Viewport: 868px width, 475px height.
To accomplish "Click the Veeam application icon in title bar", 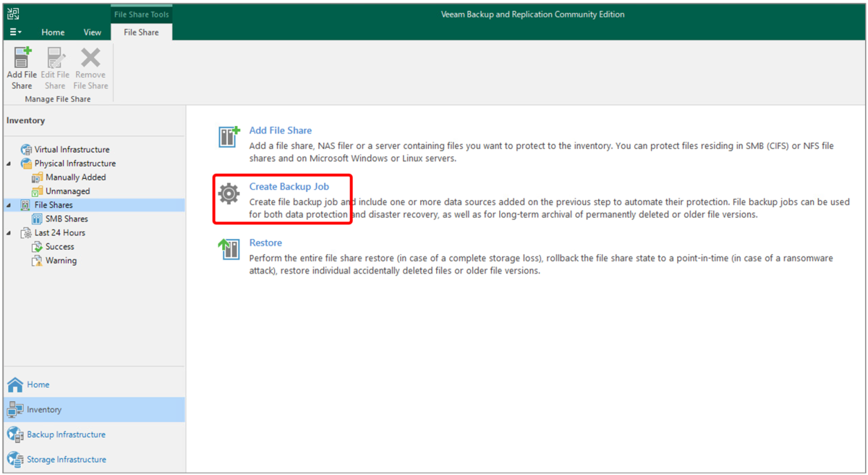I will (x=13, y=14).
